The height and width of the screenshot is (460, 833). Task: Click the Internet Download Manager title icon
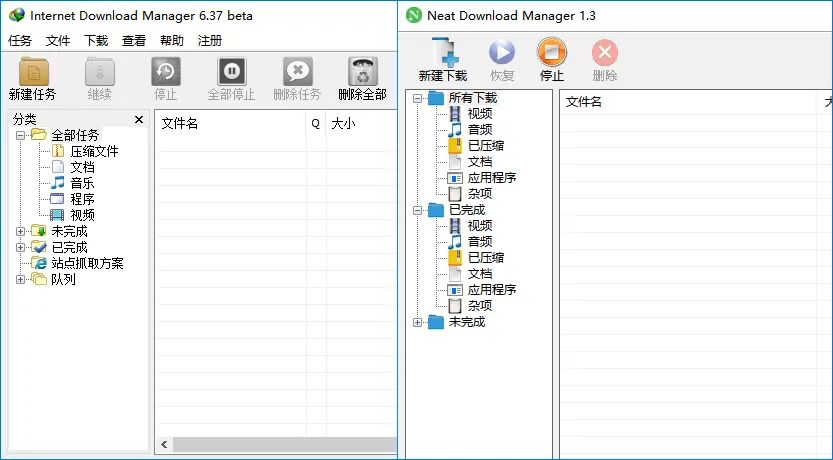coord(16,15)
